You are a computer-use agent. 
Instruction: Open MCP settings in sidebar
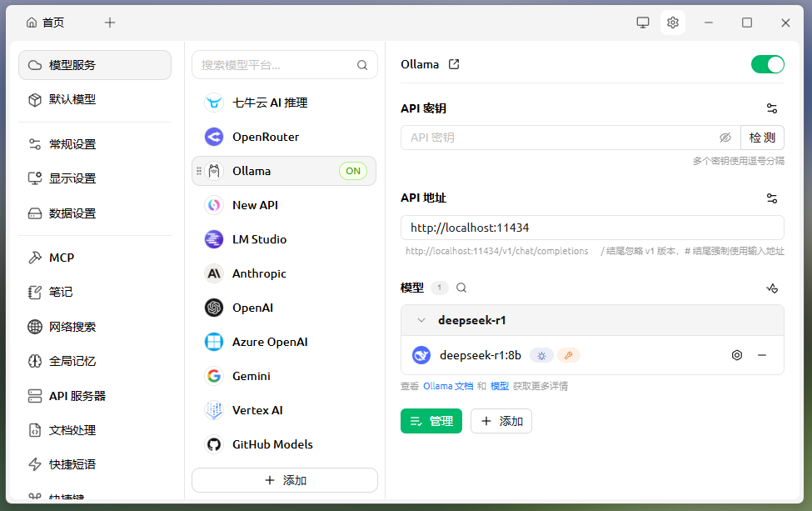(x=95, y=258)
